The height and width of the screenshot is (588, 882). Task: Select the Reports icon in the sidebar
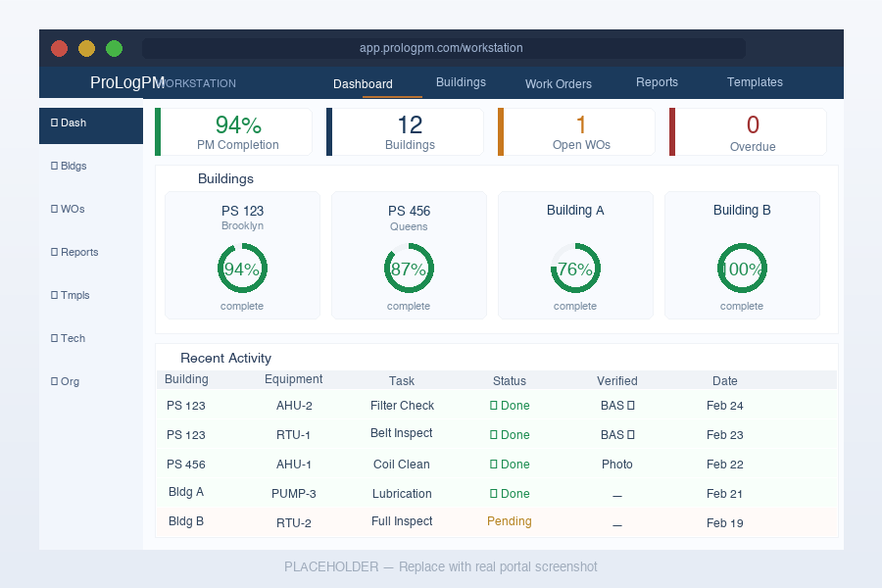tap(54, 252)
